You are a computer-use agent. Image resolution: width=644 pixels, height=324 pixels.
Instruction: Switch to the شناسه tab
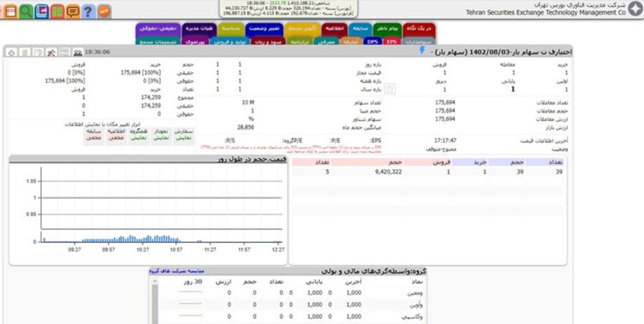(231, 28)
